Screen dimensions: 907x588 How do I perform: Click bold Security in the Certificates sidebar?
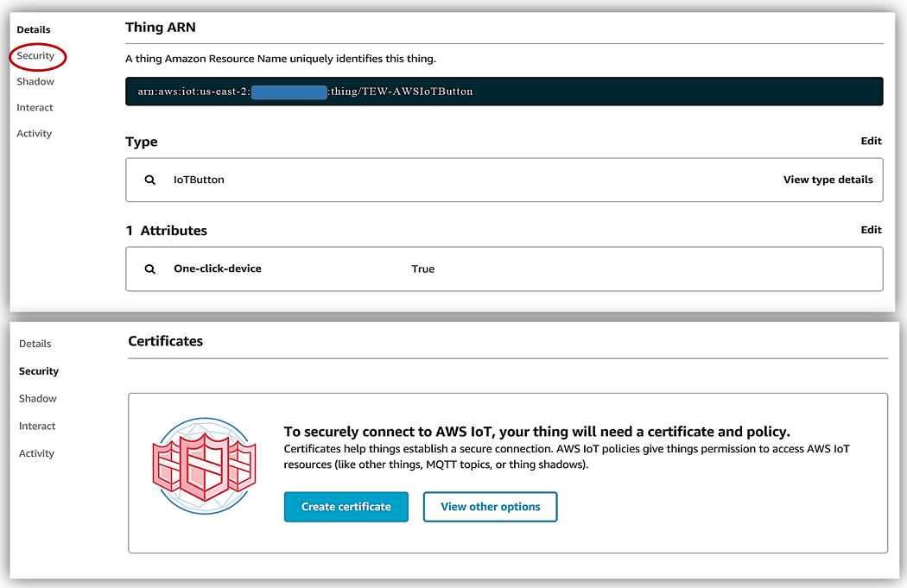coord(39,371)
